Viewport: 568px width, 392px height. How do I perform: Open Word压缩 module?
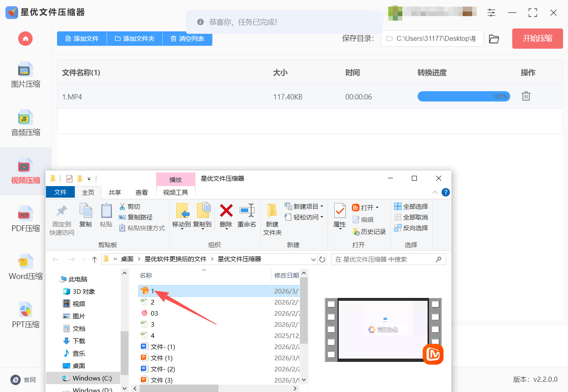pyautogui.click(x=26, y=268)
